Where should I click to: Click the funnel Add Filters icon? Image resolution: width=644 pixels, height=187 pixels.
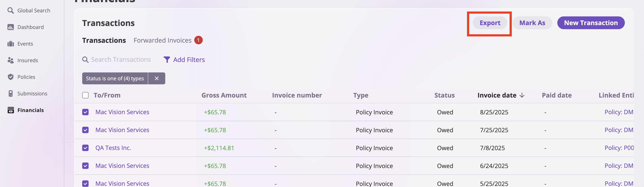click(x=167, y=60)
